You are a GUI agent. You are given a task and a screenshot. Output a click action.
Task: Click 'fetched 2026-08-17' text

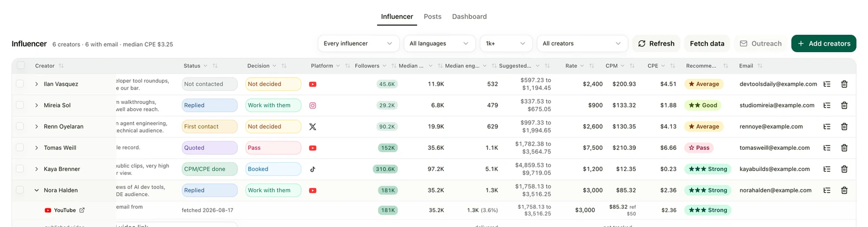(207, 210)
